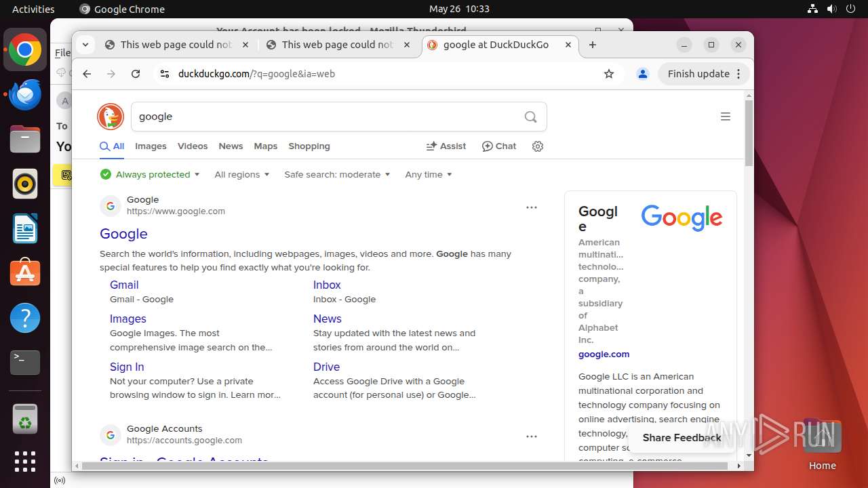Close the google at DuckDuckGo tab
The image size is (868, 488).
(568, 45)
